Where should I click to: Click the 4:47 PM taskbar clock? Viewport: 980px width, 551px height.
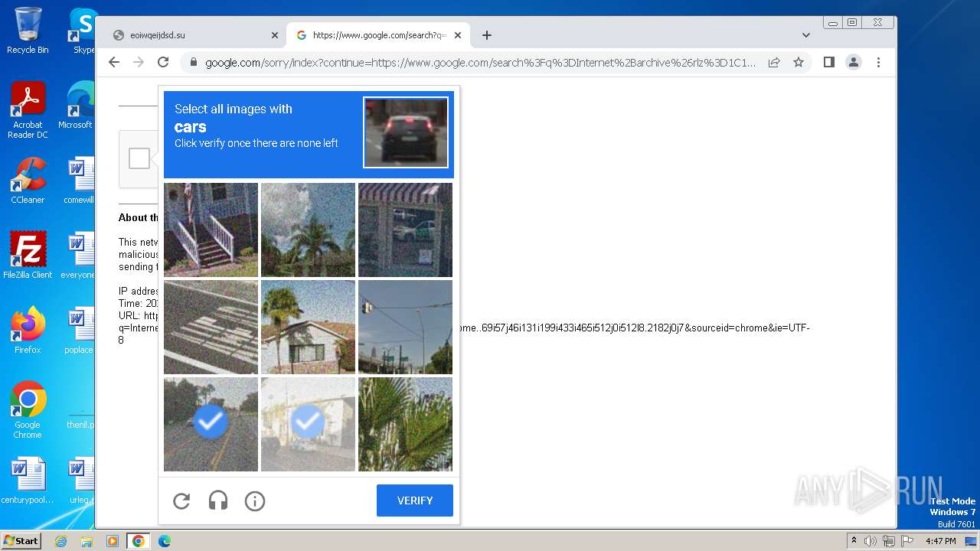tap(940, 541)
